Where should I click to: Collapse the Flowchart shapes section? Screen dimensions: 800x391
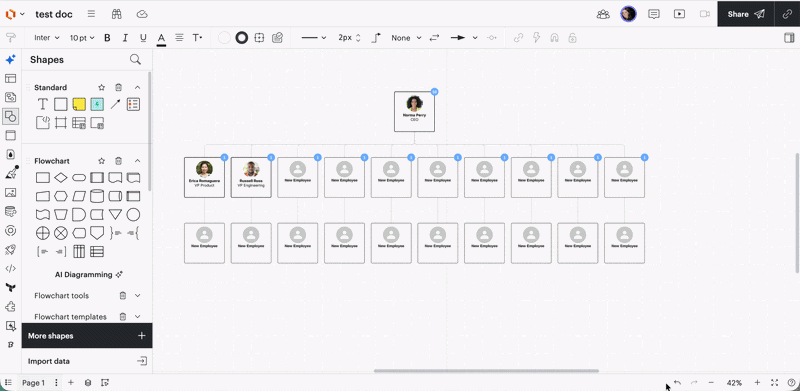(x=137, y=161)
